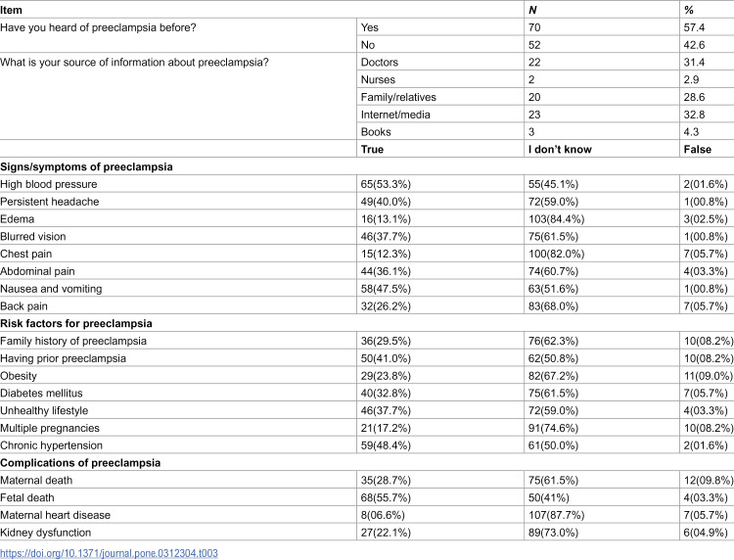734x560 pixels.
Task: Select the 'Chronic hypertension' row label
Action: [52, 445]
